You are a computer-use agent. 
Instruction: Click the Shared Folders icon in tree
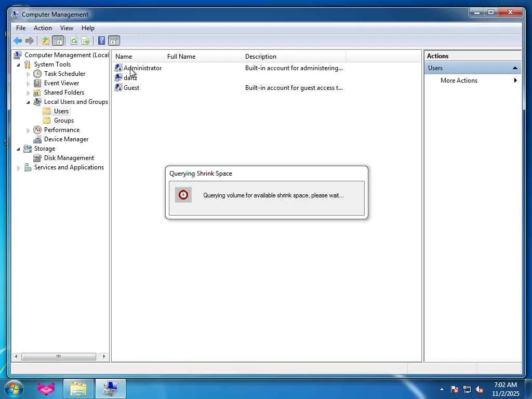pyautogui.click(x=37, y=92)
